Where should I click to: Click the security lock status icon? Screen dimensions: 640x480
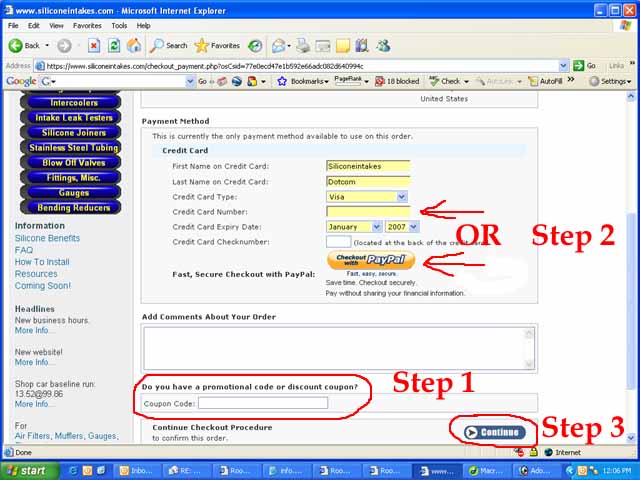(533, 452)
